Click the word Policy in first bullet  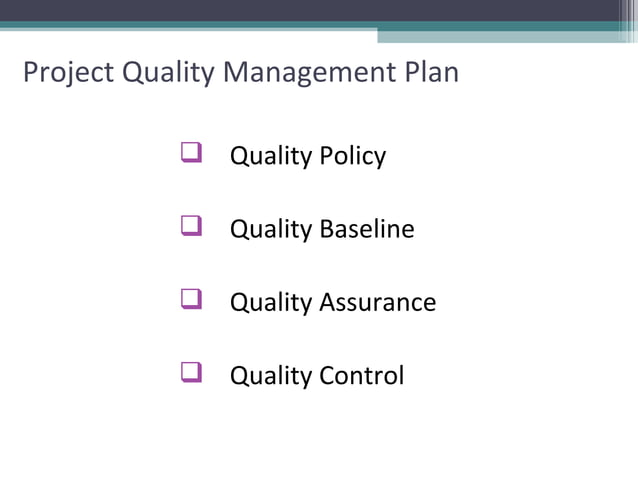tap(353, 156)
